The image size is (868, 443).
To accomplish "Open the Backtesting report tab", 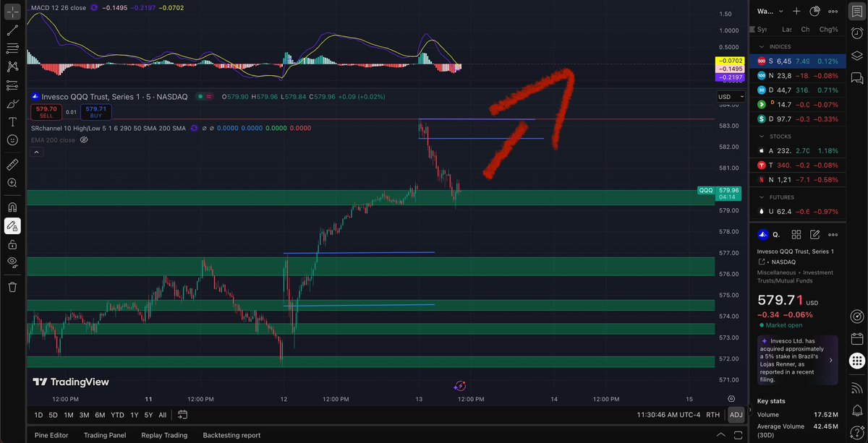I will (x=231, y=435).
